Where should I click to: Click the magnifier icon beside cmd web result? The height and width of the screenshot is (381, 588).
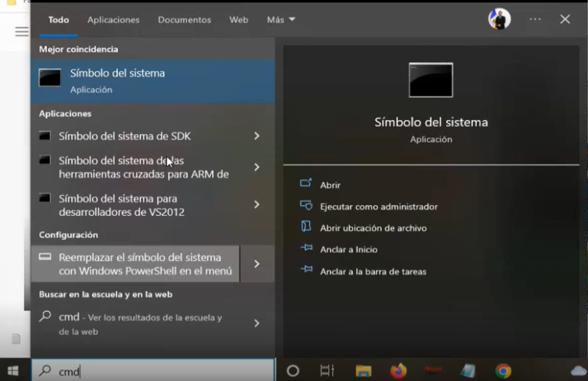45,317
